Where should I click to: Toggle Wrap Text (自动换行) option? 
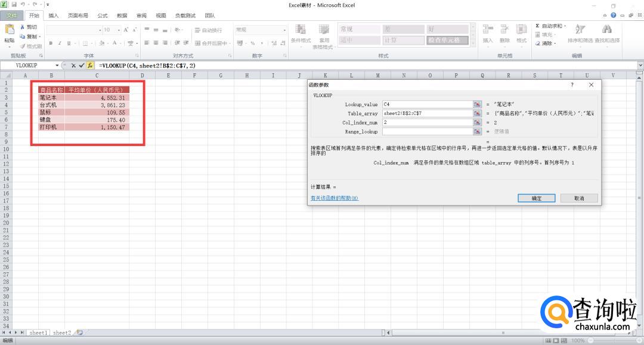click(x=208, y=30)
